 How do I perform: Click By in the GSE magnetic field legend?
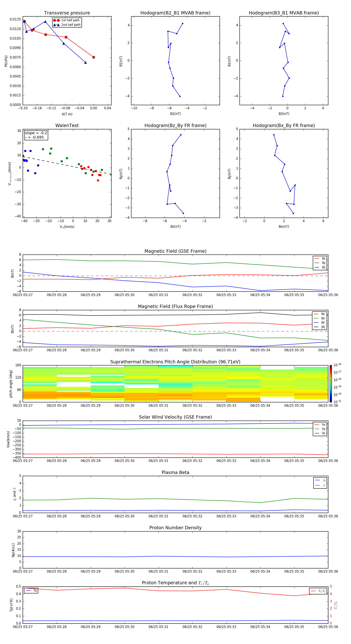[x=320, y=263]
